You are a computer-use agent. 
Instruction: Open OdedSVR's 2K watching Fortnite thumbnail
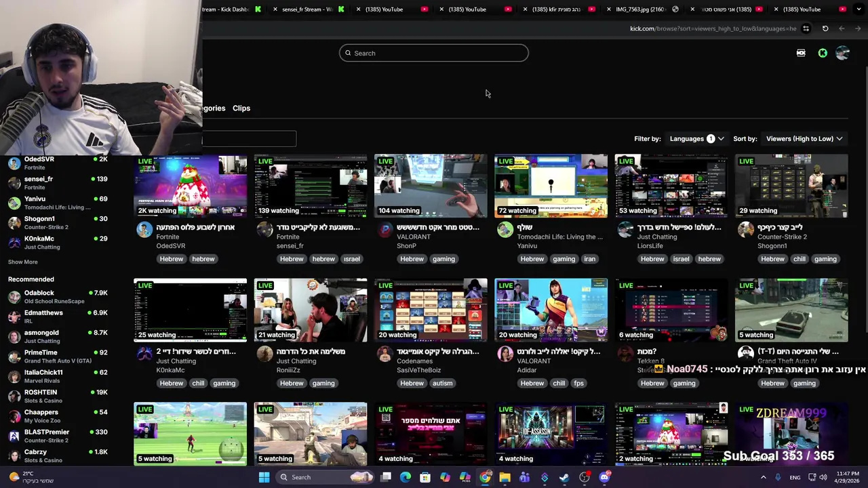(x=191, y=186)
